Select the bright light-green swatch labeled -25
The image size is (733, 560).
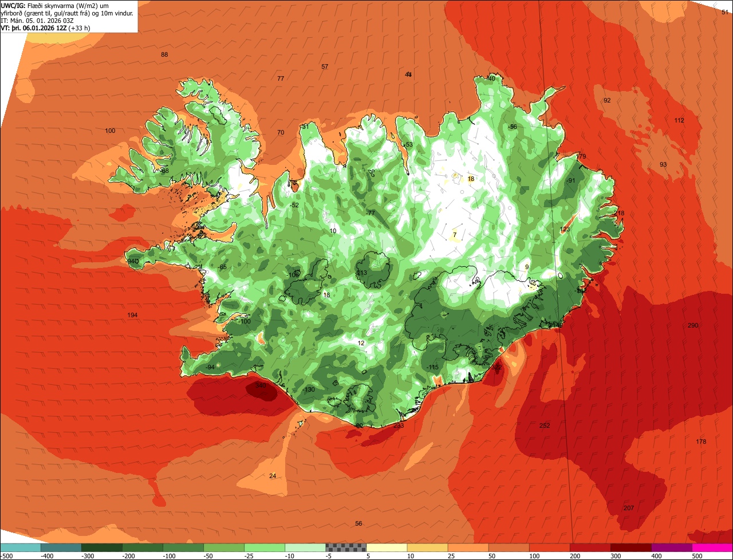pos(265,547)
